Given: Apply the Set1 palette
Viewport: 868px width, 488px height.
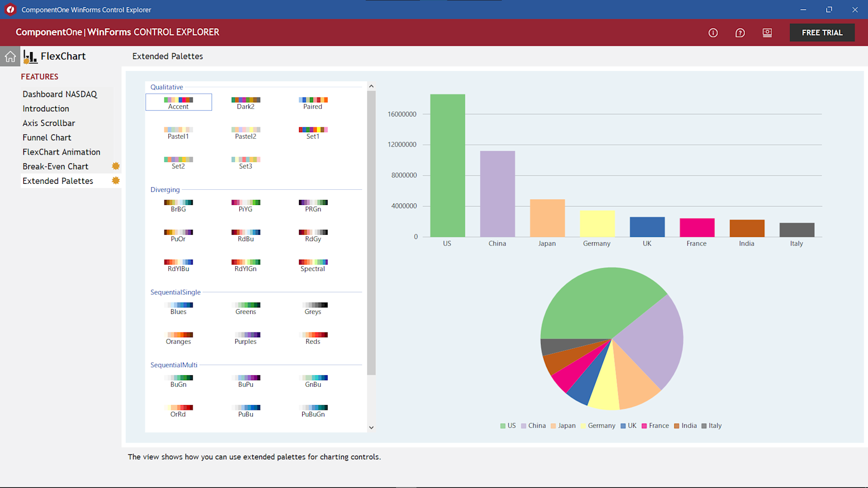Looking at the screenshot, I should (x=313, y=132).
